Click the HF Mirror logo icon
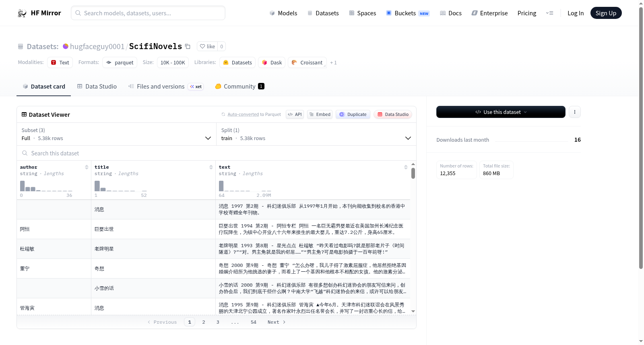Screen dimensions: 644x345 (22, 13)
